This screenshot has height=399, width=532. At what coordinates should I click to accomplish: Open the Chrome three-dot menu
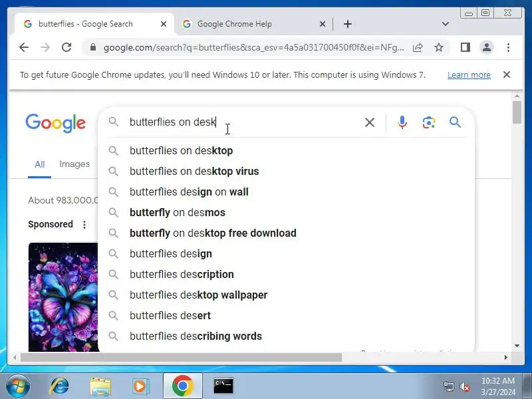[508, 47]
